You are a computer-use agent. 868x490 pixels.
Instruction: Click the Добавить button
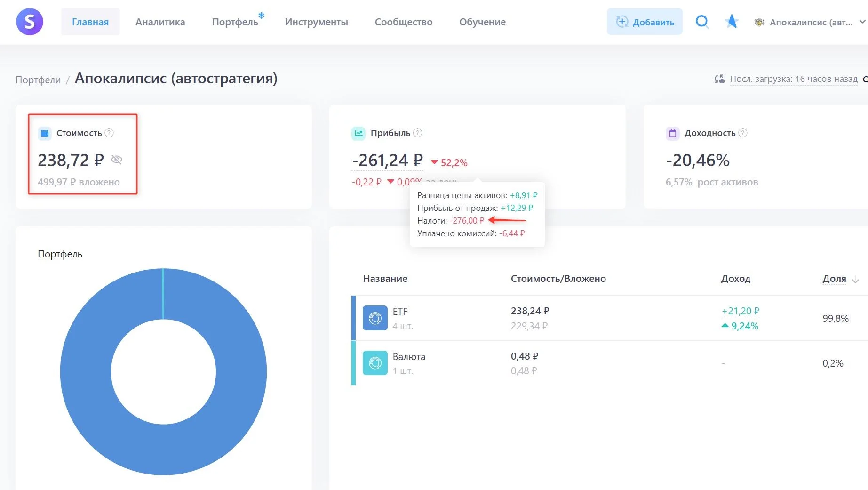coord(645,22)
